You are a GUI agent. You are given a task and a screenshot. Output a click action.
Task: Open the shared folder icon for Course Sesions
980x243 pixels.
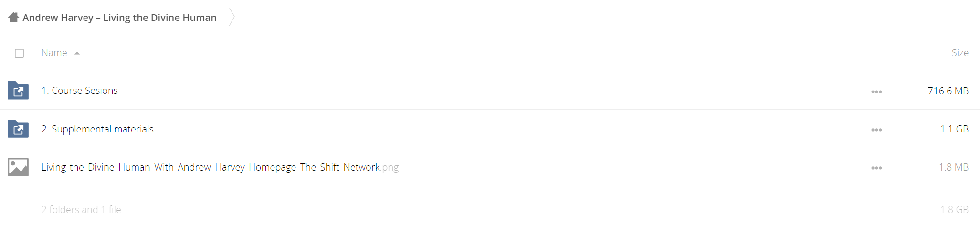18,91
